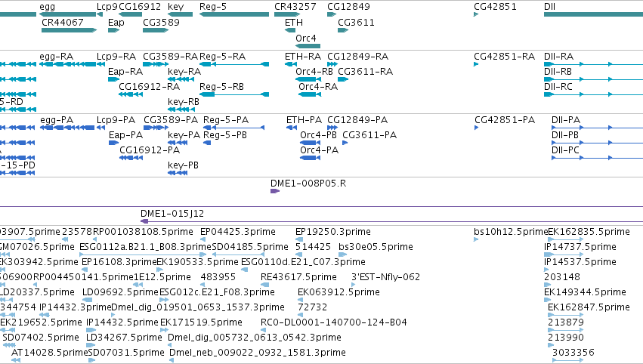
Task: Select the egg gene label in top track
Action: pyautogui.click(x=47, y=7)
